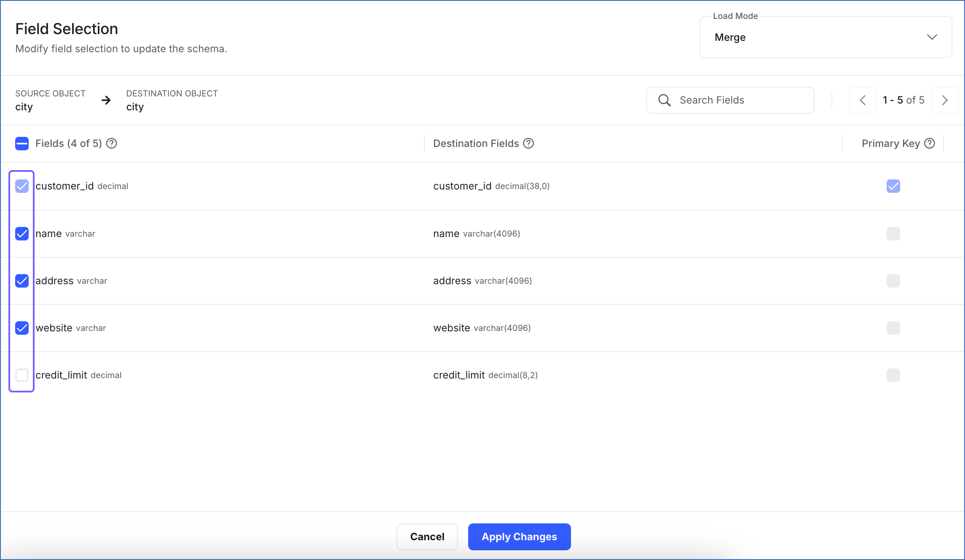Set credit_limit as primary key

[x=893, y=375]
